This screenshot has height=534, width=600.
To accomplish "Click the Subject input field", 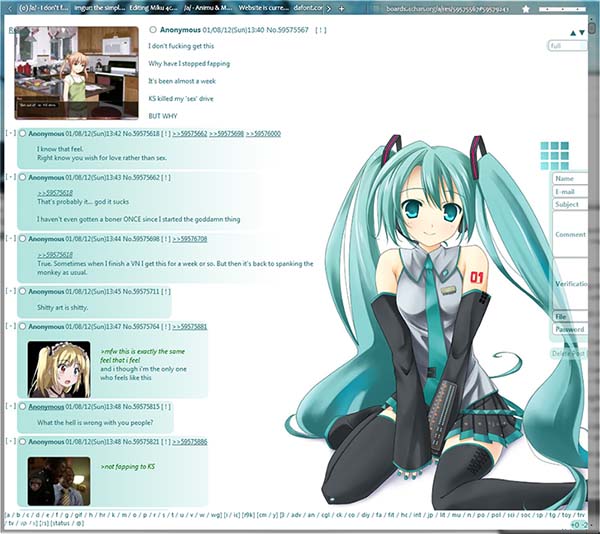I will coord(570,204).
